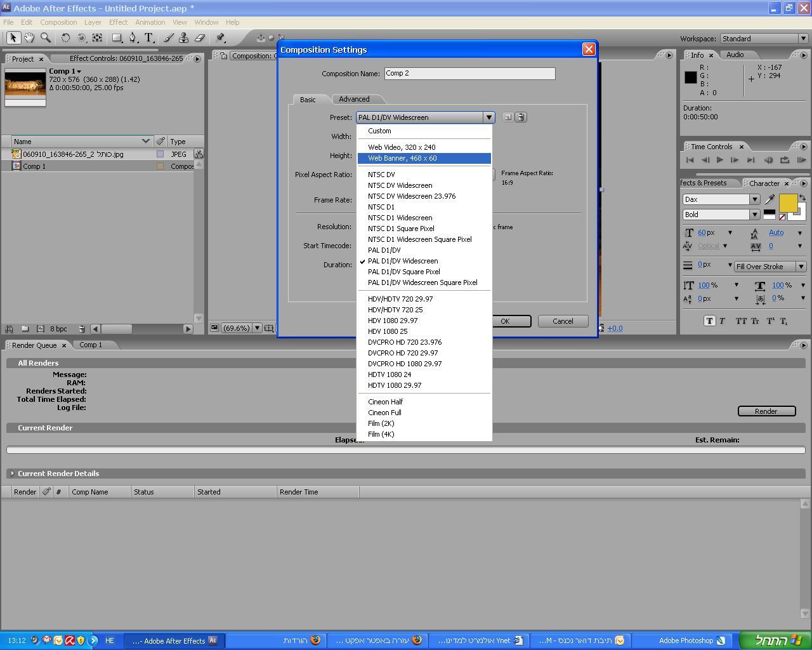
Task: Select the Pen tool
Action: (x=133, y=38)
